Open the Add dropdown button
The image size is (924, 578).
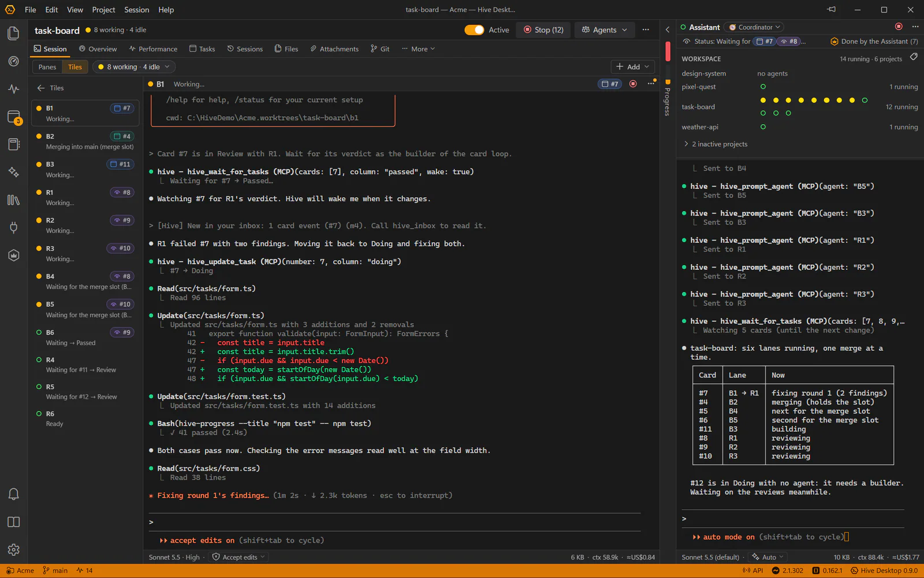(632, 67)
